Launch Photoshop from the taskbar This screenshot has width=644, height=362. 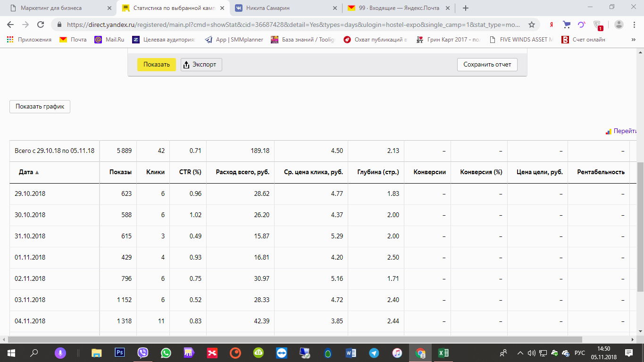(x=119, y=353)
